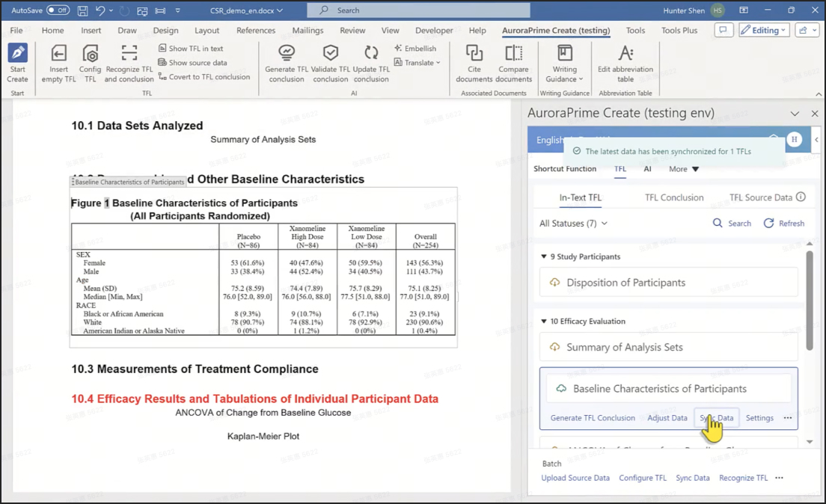Image resolution: width=826 pixels, height=504 pixels.
Task: Open the More dropdown in the pane
Action: [684, 169]
